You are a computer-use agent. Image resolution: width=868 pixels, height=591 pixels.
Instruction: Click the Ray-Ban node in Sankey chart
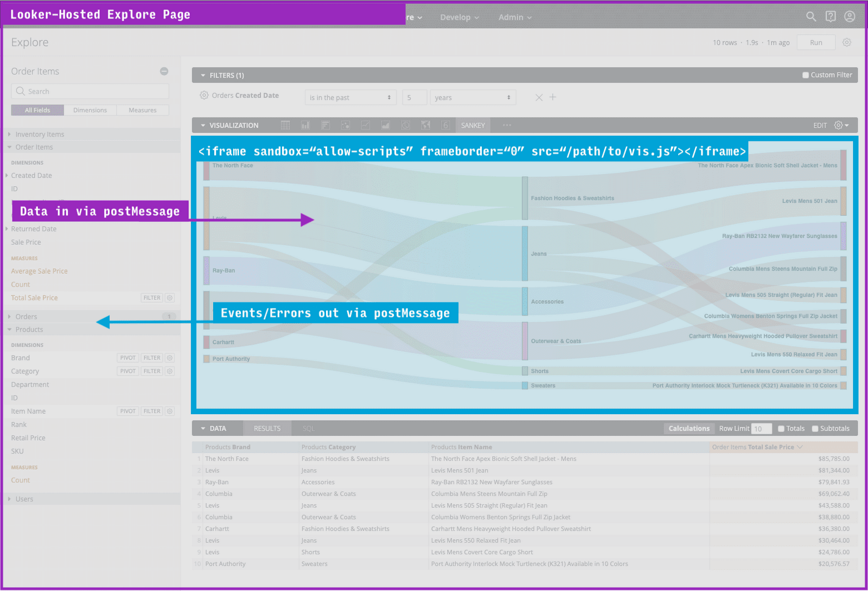tap(207, 270)
